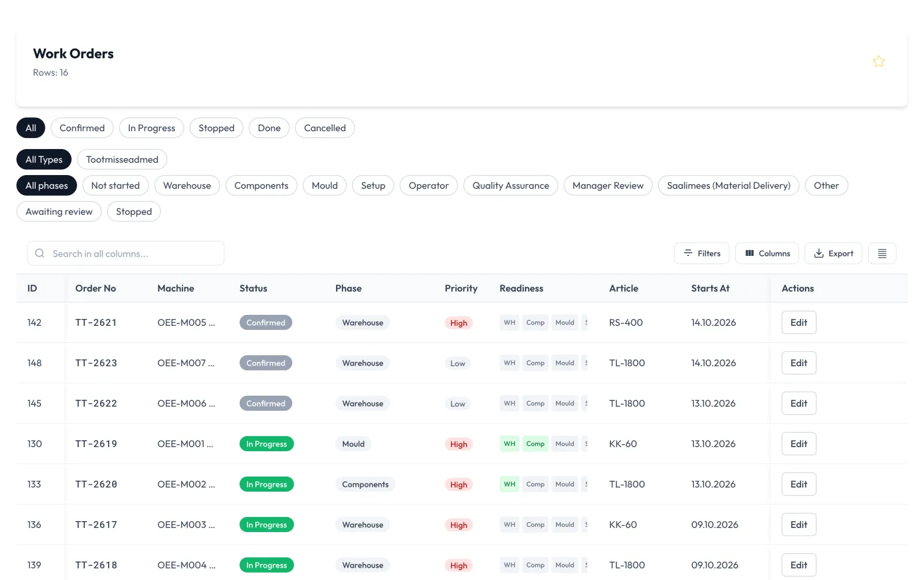
Task: Star the Work Orders page as favorite
Action: (x=878, y=61)
